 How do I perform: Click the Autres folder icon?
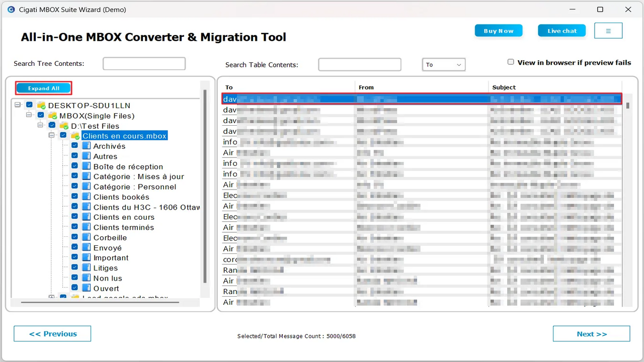pos(87,156)
